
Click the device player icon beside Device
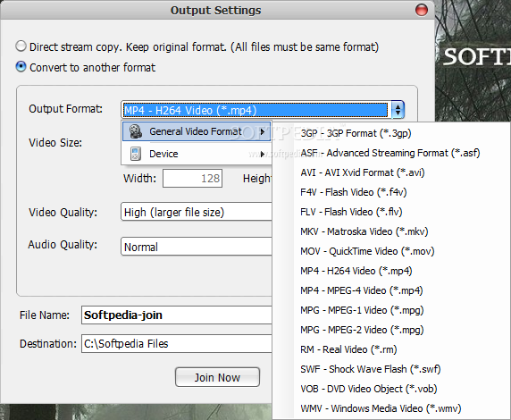(136, 154)
